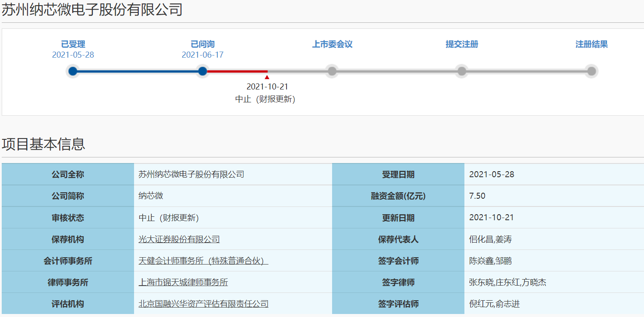Screen dimensions: 644x317
Task: Open 光大证券股份有限公司 sponsor link
Action: tap(179, 239)
